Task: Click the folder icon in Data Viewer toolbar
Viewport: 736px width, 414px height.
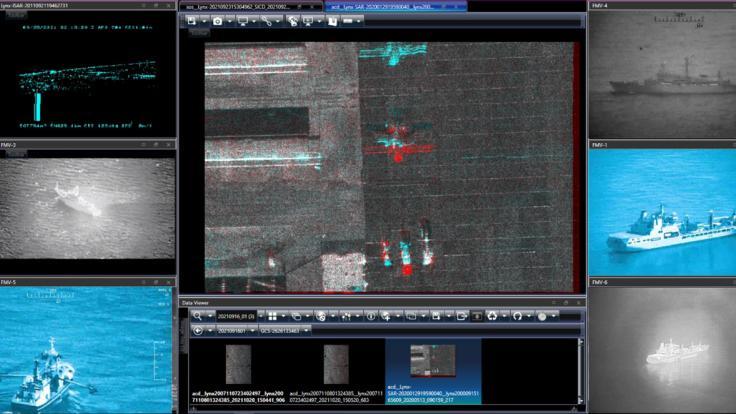Action: coord(411,316)
